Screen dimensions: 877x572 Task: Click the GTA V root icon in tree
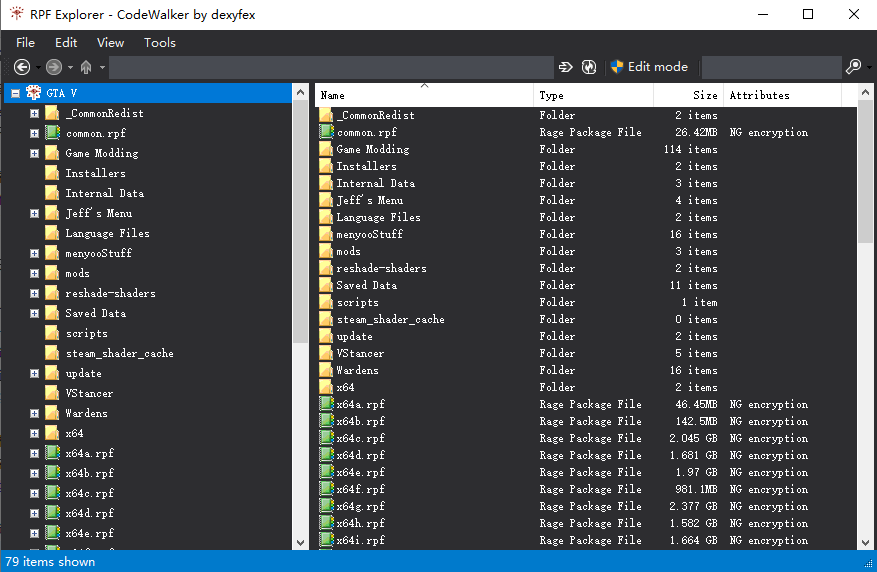[33, 93]
